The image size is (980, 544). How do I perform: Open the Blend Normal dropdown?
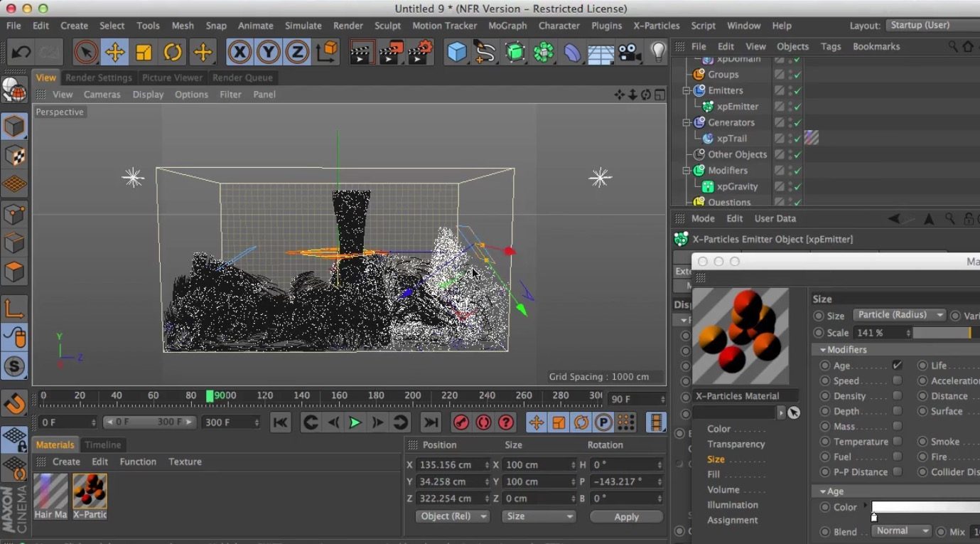[x=901, y=531]
